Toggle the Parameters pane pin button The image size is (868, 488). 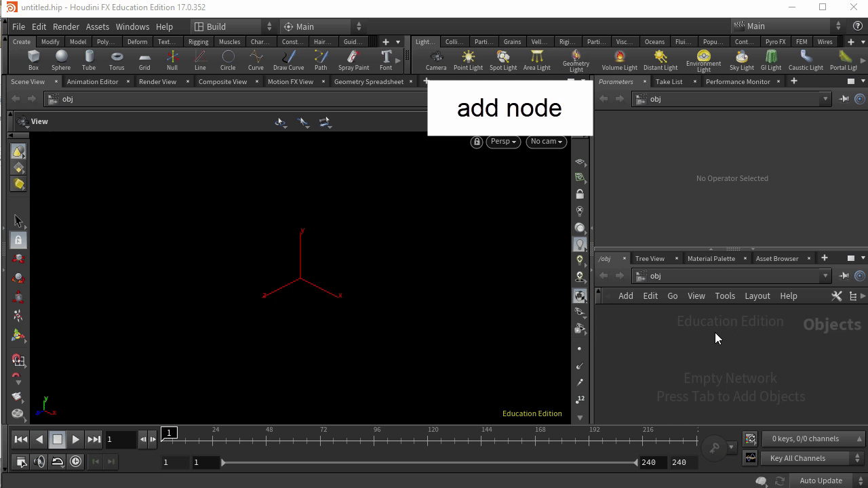(x=844, y=99)
